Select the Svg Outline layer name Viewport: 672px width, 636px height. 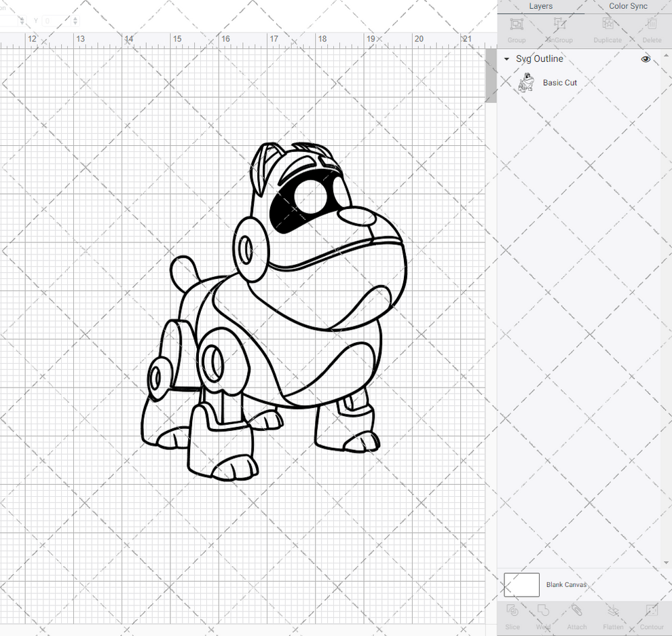pos(540,59)
